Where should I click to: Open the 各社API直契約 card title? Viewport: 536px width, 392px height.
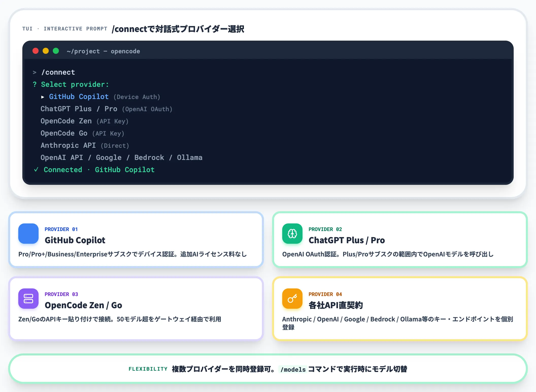click(336, 305)
